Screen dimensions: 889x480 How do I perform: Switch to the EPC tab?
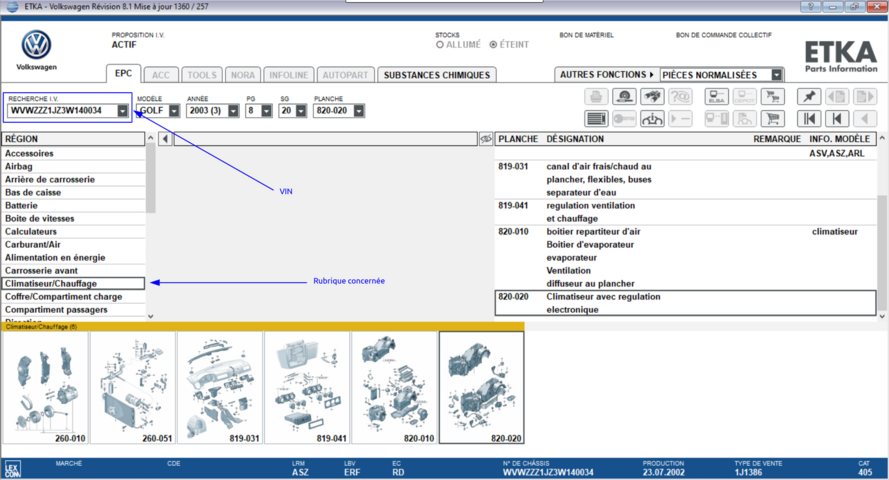tap(123, 74)
